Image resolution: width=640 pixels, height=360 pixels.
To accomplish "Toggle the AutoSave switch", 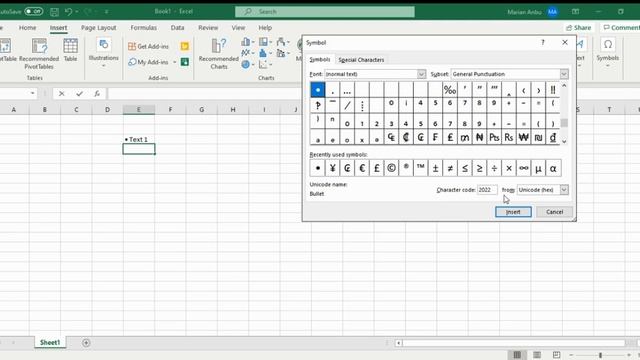I will click(x=33, y=11).
